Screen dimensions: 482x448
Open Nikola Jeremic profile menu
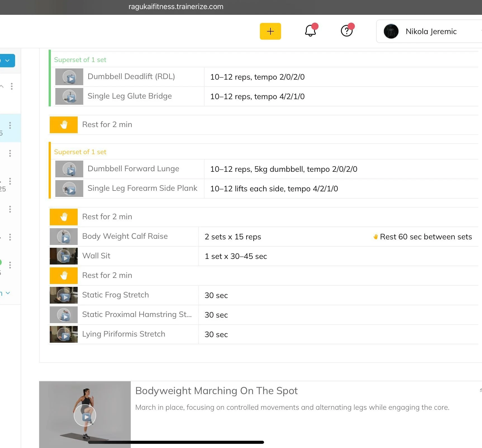(429, 31)
